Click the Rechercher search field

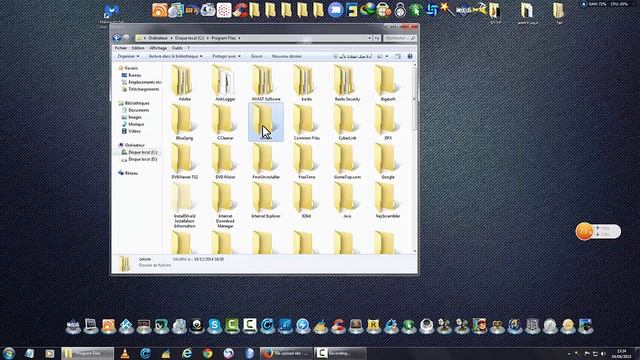[x=400, y=38]
